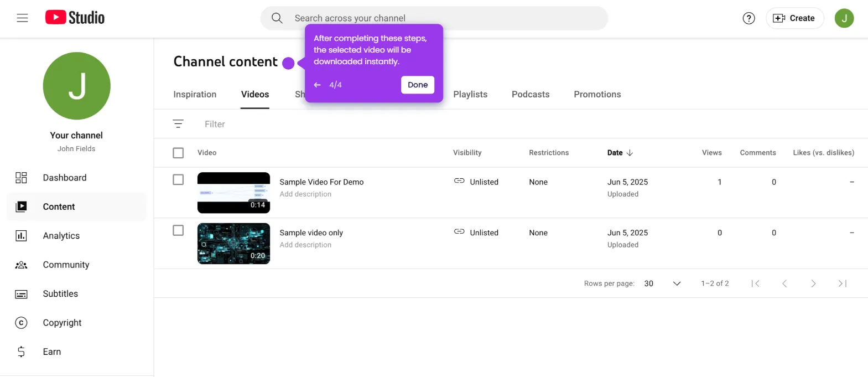Open Subtitles in the sidebar
868x377 pixels.
(77, 293)
